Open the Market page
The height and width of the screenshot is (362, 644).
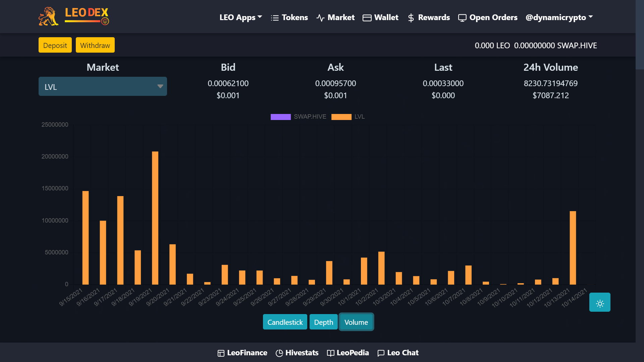click(x=335, y=17)
